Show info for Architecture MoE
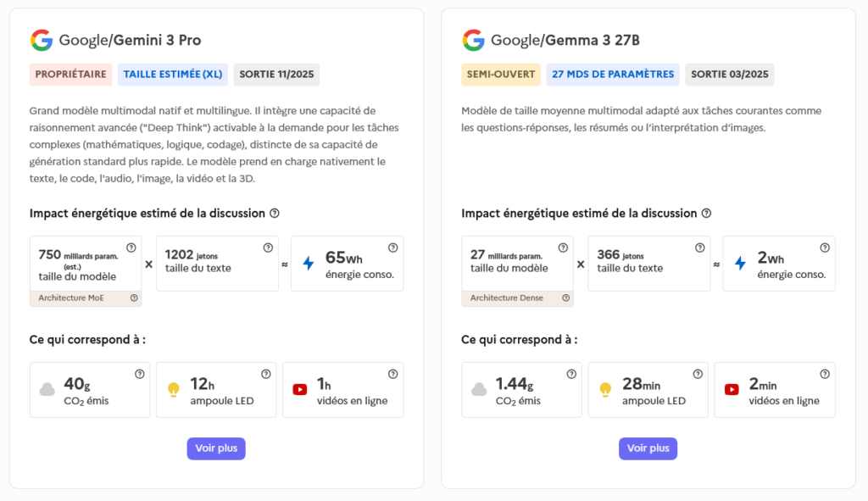This screenshot has height=501, width=868. coord(134,298)
